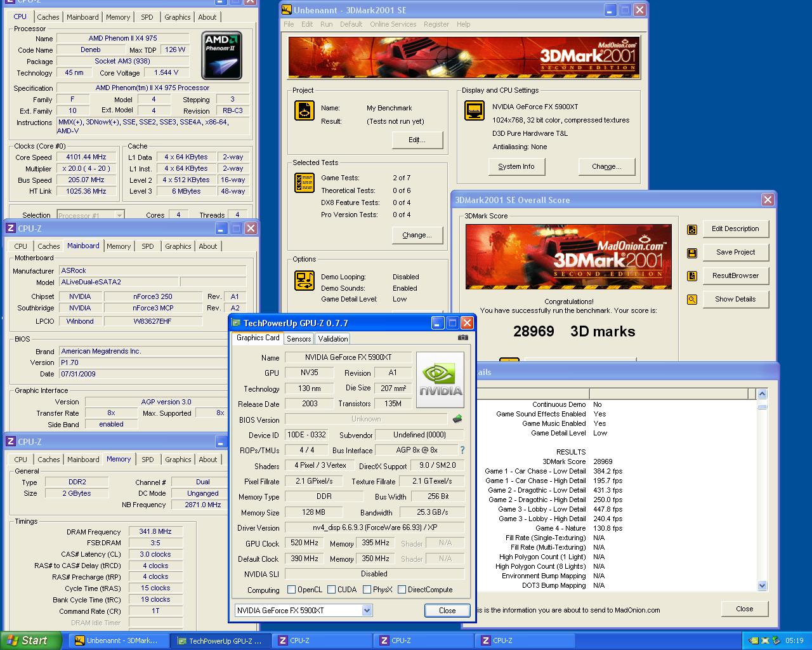The width and height of the screenshot is (812, 650).
Task: Select SPD tab in Mainboard CPU-Z window
Action: [x=147, y=246]
